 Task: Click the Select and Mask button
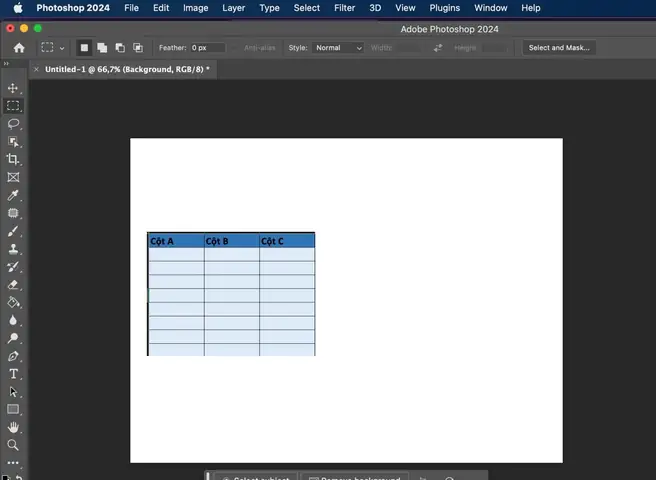[559, 48]
